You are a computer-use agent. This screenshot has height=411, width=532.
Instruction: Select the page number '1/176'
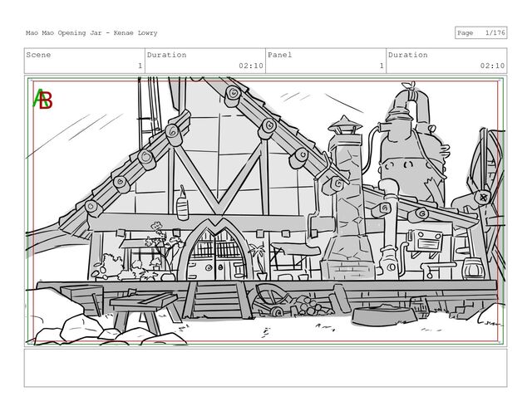pos(495,33)
